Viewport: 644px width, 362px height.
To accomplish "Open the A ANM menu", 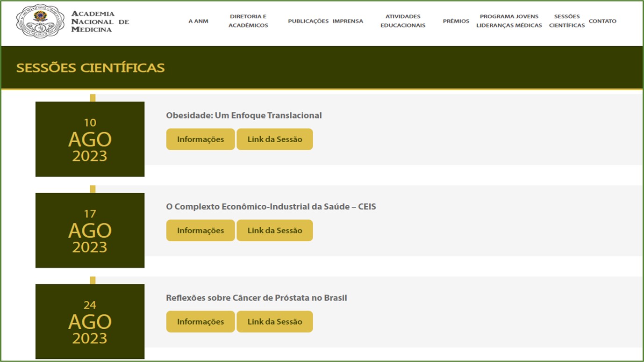I will [198, 21].
